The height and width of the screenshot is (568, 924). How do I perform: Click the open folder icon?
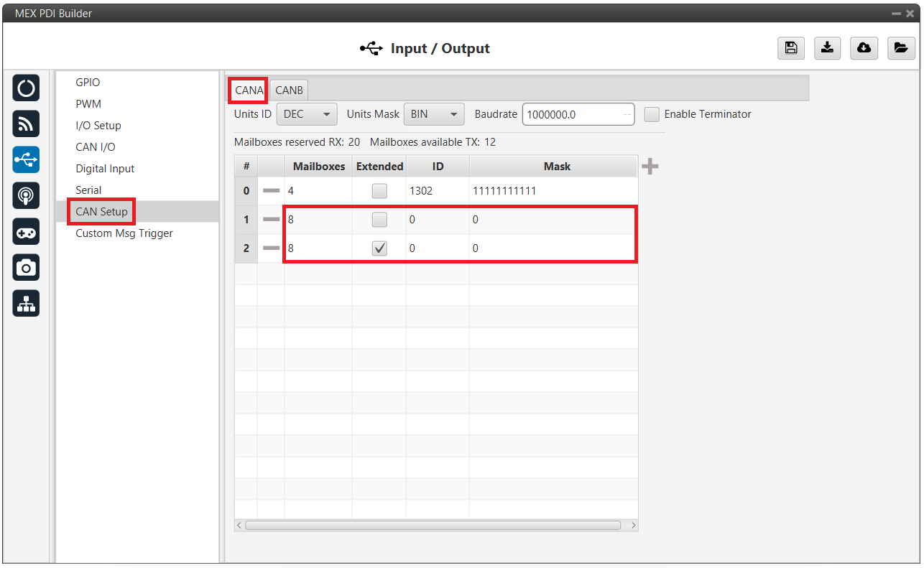(900, 48)
